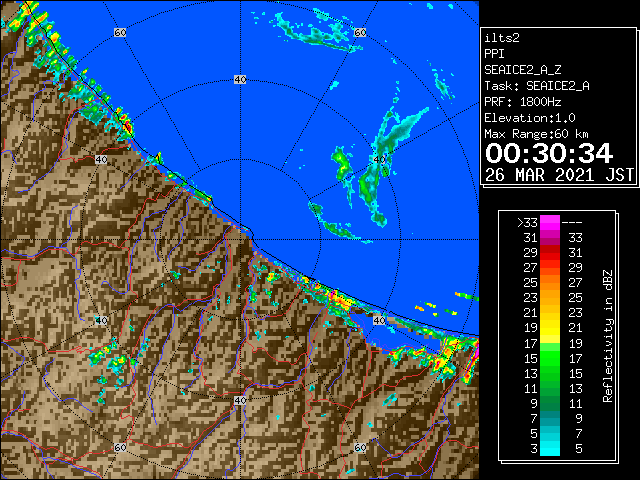The width and height of the screenshot is (640, 480).
Task: Select the bright green legend band at 15–17
Action: (x=550, y=358)
